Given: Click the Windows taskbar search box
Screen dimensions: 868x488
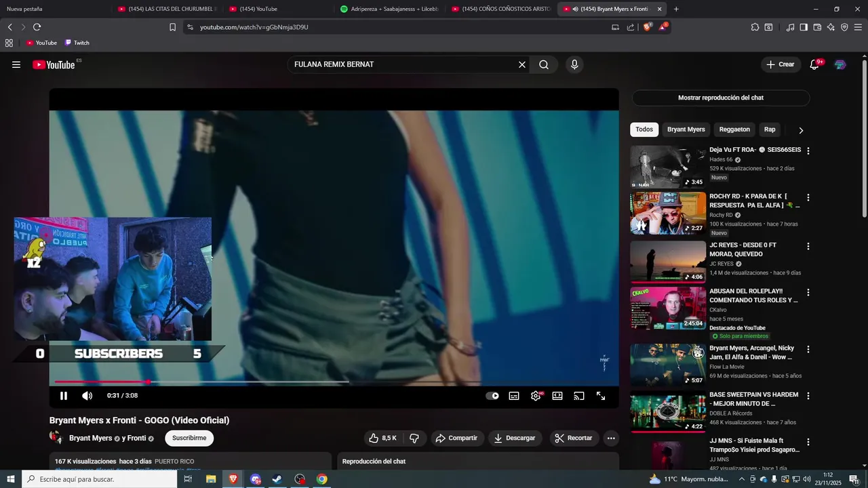Looking at the screenshot, I should coord(100,479).
